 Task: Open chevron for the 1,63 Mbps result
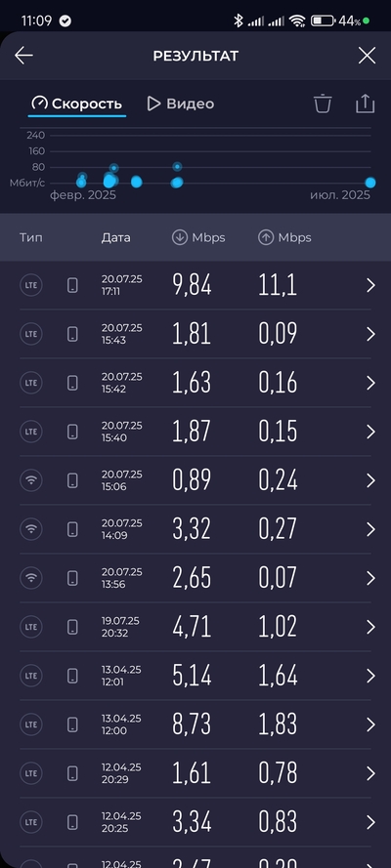[x=371, y=383]
